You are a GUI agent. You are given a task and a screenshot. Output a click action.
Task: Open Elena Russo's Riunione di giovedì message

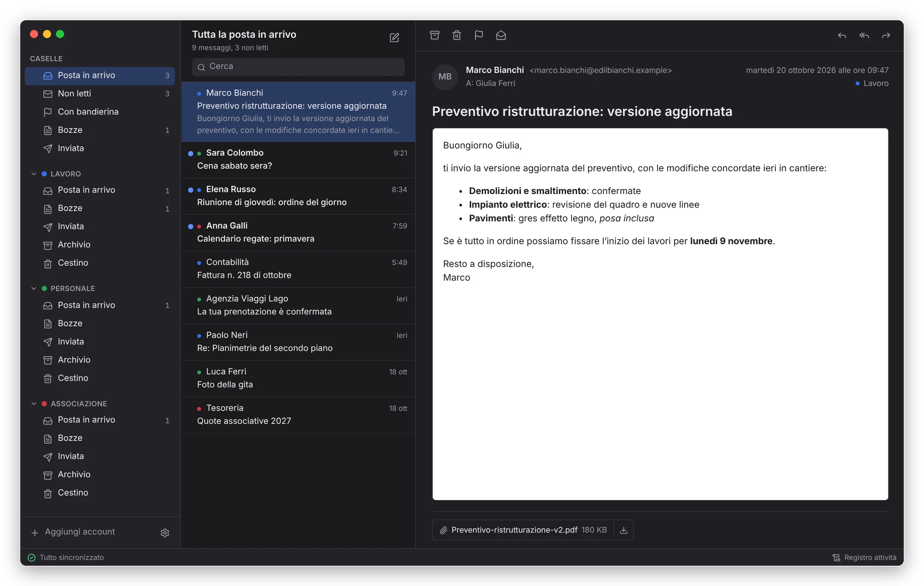[x=298, y=196]
